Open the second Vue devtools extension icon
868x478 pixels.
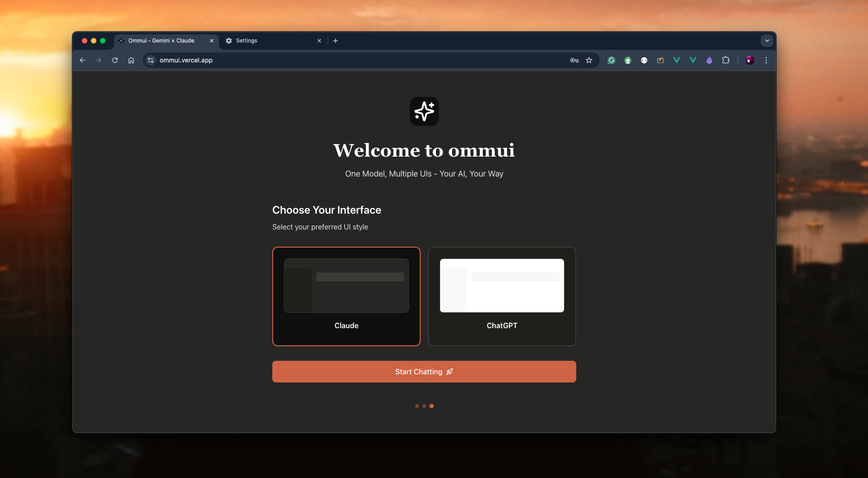(693, 60)
